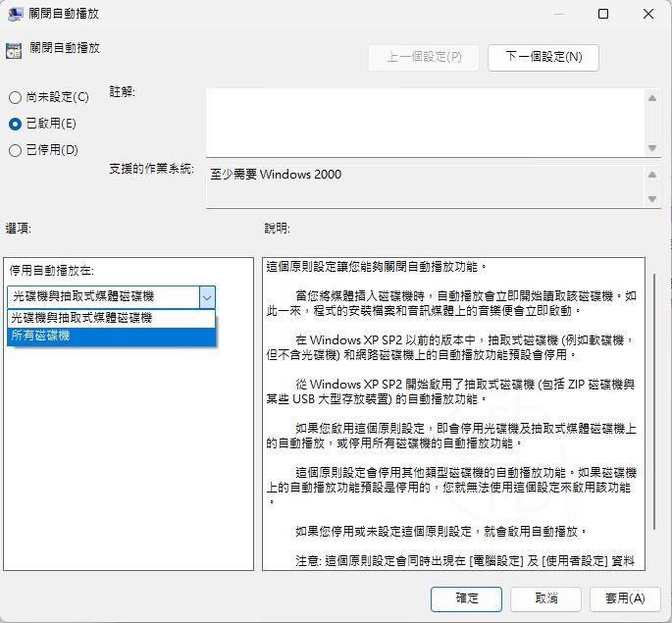Choose 所有磁碟機 from the dropdown list

tap(111, 336)
